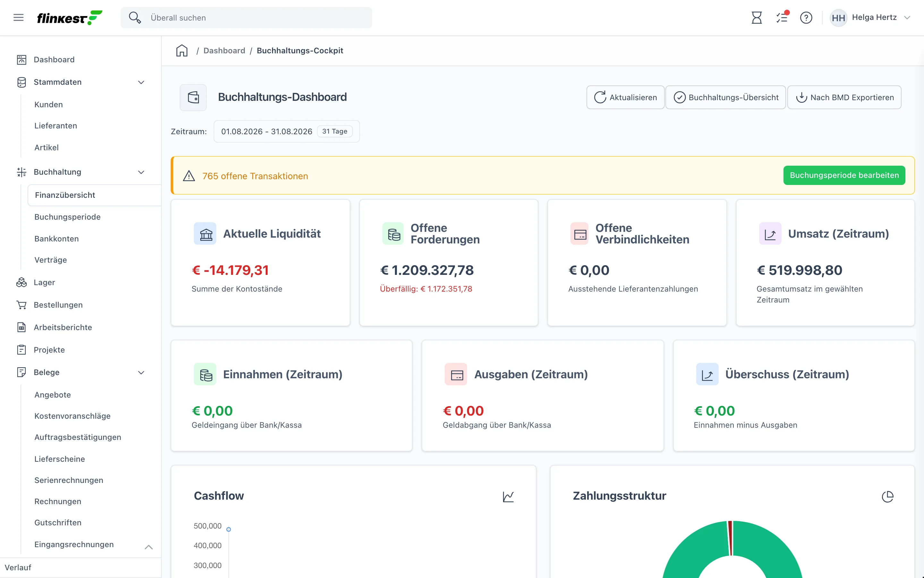Open Auftragsbestätigungen under Belege
The width and height of the screenshot is (924, 578).
(78, 437)
